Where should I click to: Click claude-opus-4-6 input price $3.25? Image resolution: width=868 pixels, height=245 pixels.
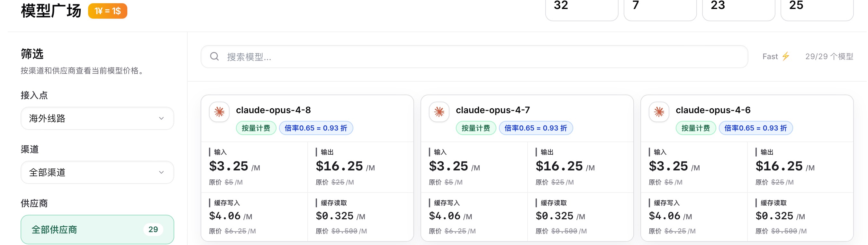[x=669, y=166]
